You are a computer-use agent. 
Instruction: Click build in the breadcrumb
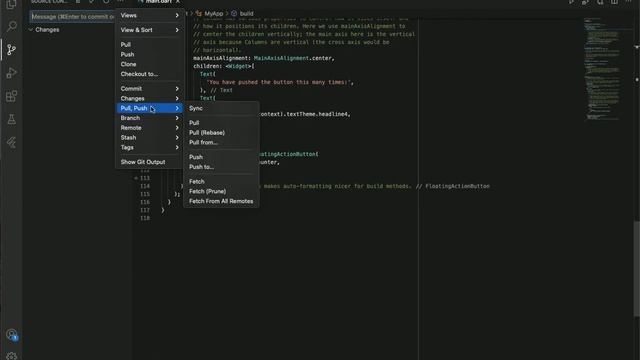coord(247,13)
